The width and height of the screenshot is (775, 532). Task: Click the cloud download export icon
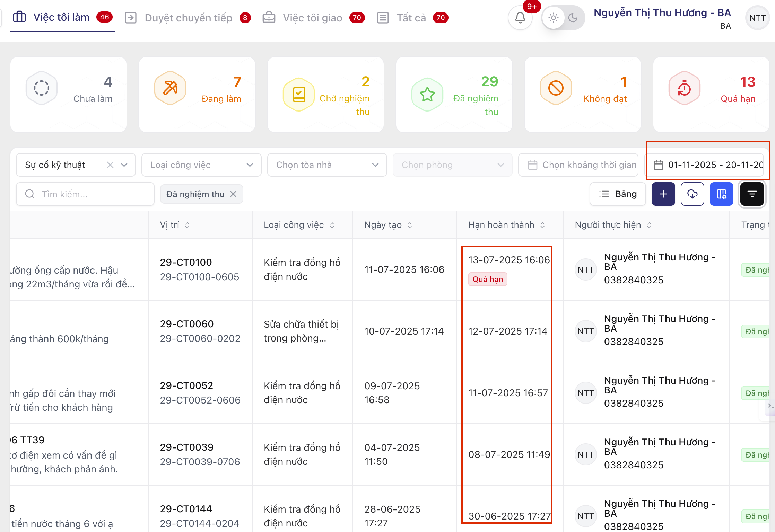pos(692,194)
